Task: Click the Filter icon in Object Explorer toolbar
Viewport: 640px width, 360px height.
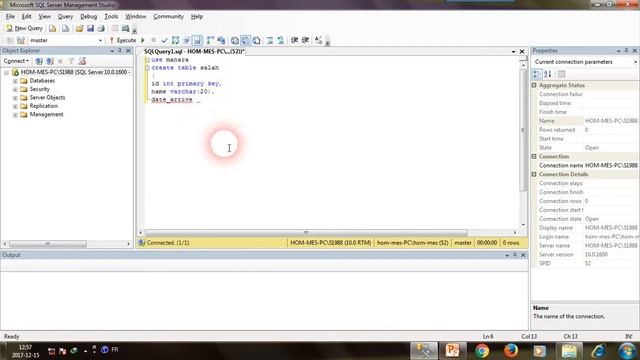Action: point(71,61)
